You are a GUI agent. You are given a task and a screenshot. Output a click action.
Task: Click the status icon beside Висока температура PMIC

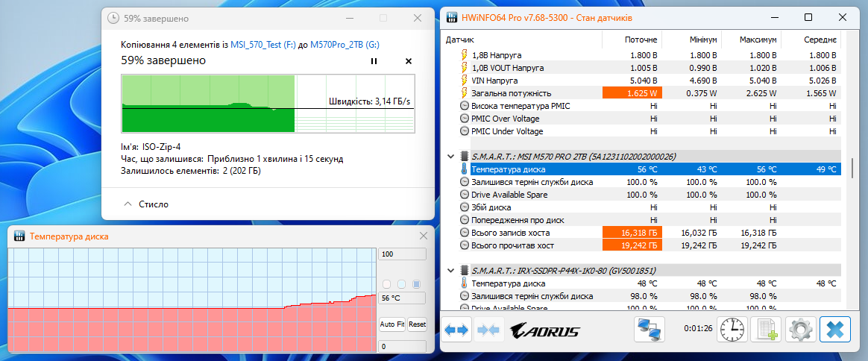click(x=464, y=106)
